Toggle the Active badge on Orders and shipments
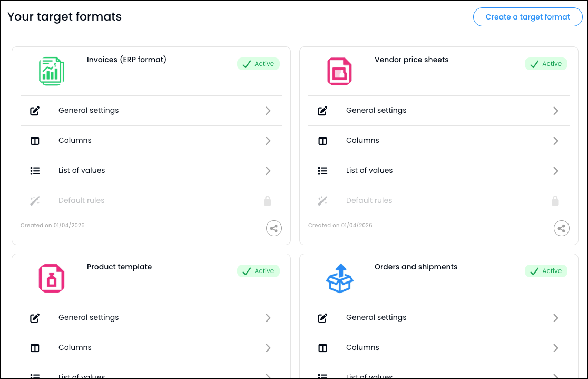588x379 pixels. coord(546,271)
